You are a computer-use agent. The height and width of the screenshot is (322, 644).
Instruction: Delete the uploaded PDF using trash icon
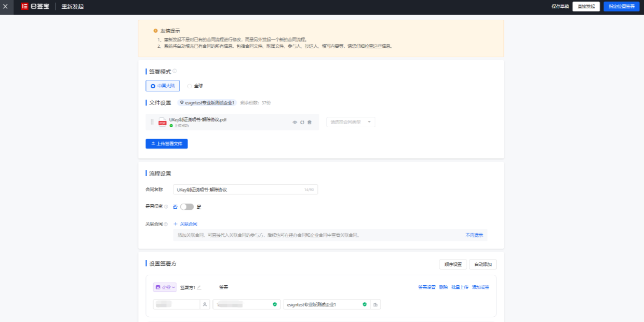[309, 122]
